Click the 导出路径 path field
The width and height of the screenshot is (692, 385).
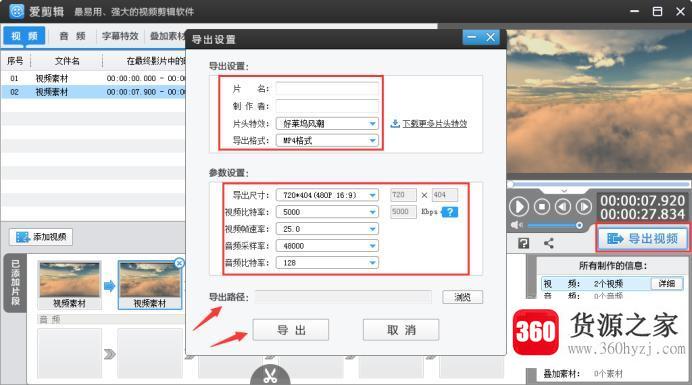[343, 297]
